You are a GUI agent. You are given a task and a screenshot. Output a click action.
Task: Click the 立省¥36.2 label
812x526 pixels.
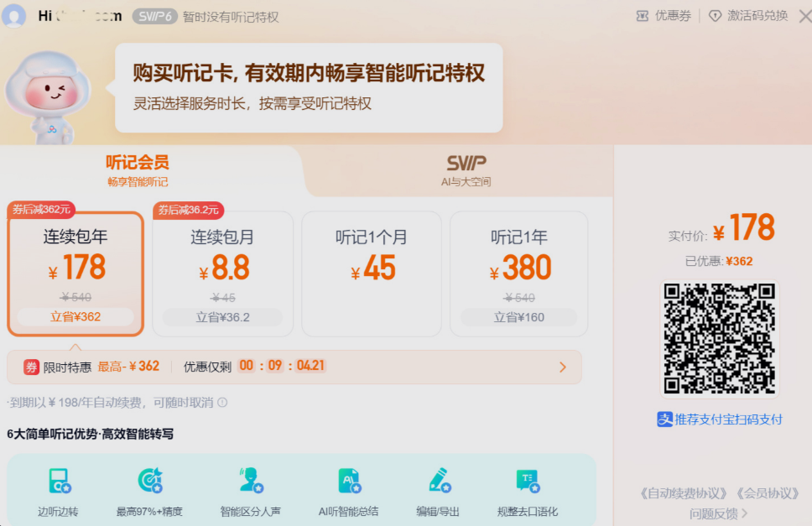pyautogui.click(x=222, y=317)
